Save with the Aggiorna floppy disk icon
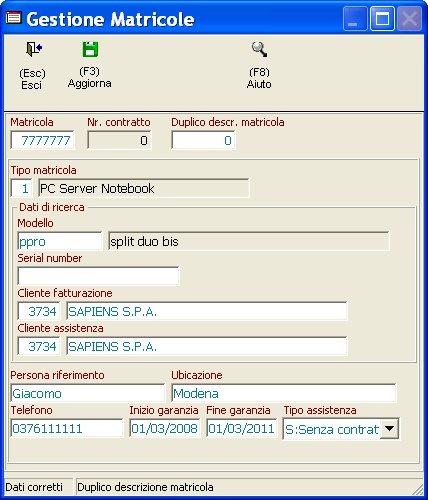 click(90, 49)
